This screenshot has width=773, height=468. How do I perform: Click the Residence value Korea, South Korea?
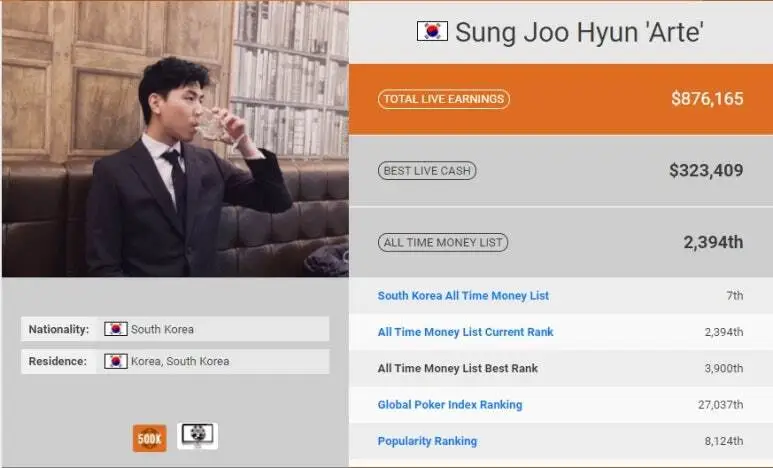point(180,361)
